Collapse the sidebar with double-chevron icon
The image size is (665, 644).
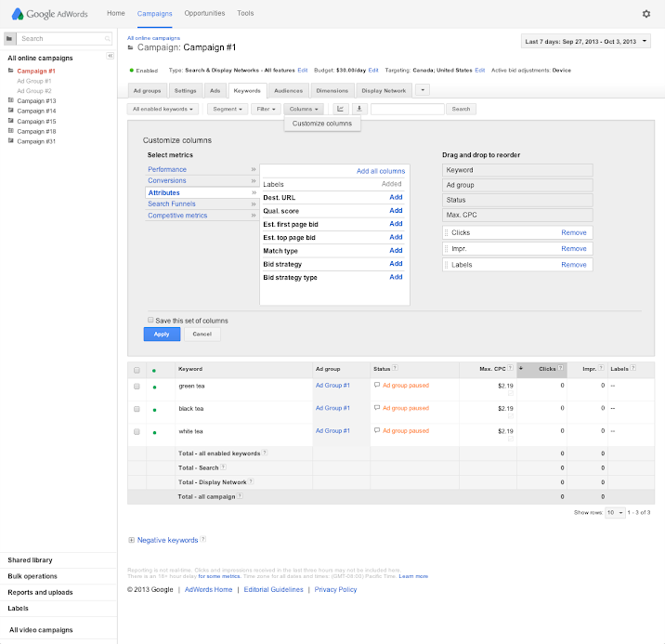pyautogui.click(x=110, y=57)
